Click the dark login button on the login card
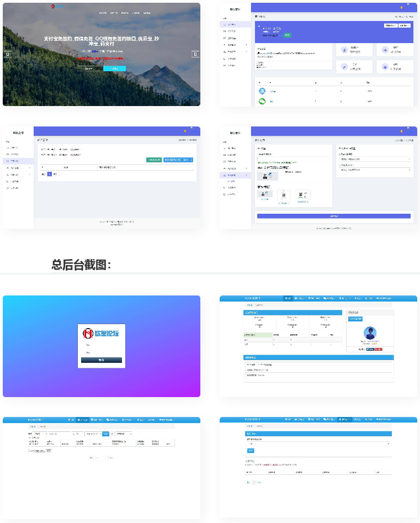Viewport: 420px width, 523px height. pyautogui.click(x=102, y=360)
